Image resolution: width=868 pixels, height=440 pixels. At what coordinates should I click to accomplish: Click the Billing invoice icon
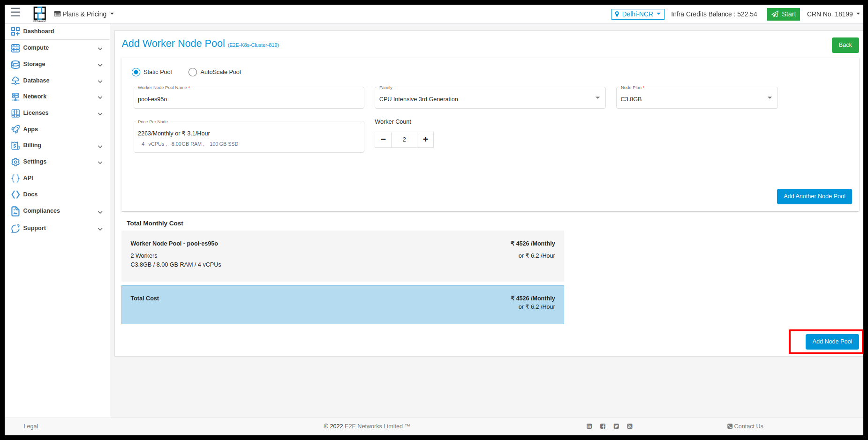click(x=15, y=145)
